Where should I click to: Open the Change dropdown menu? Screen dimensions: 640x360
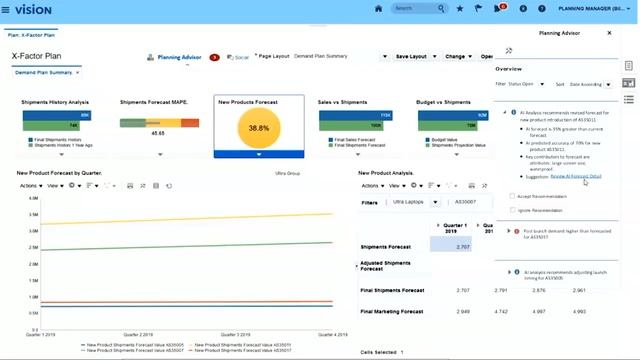459,56
